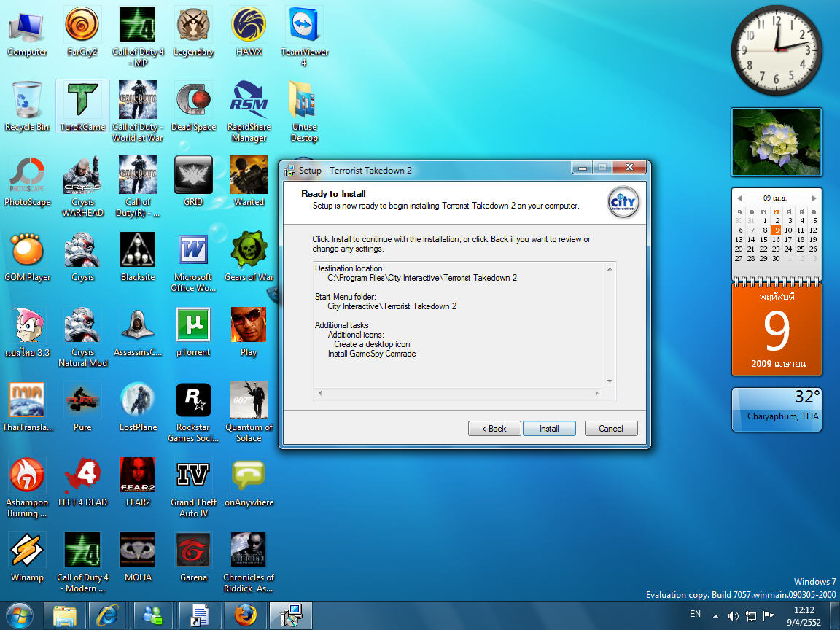Screen dimensions: 840x630
Task: Click the flower slideshow gadget picture
Action: (x=777, y=142)
